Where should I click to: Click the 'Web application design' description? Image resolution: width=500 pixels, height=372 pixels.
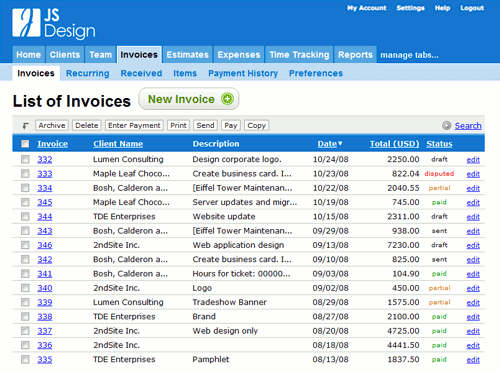tap(238, 245)
